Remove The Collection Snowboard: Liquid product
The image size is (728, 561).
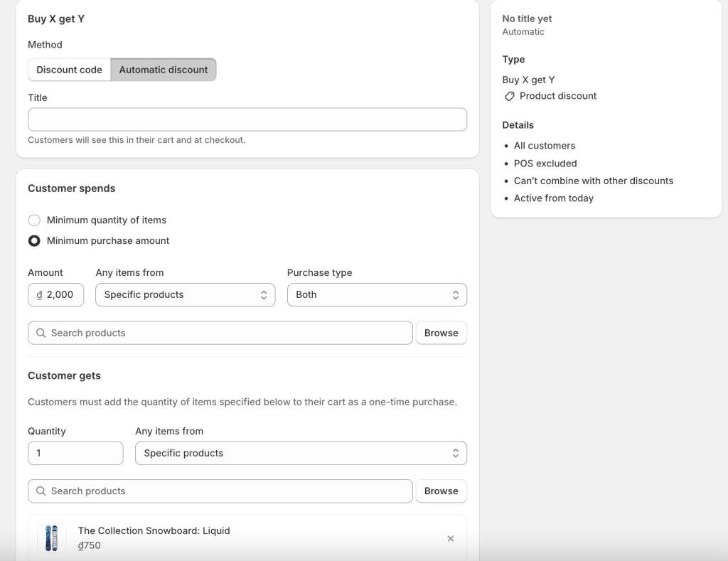coord(451,538)
